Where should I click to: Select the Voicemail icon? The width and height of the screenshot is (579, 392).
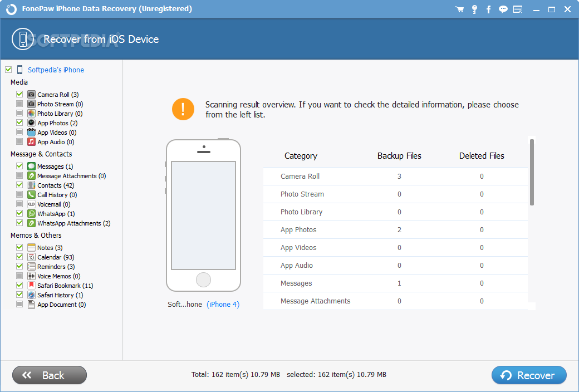tap(31, 204)
